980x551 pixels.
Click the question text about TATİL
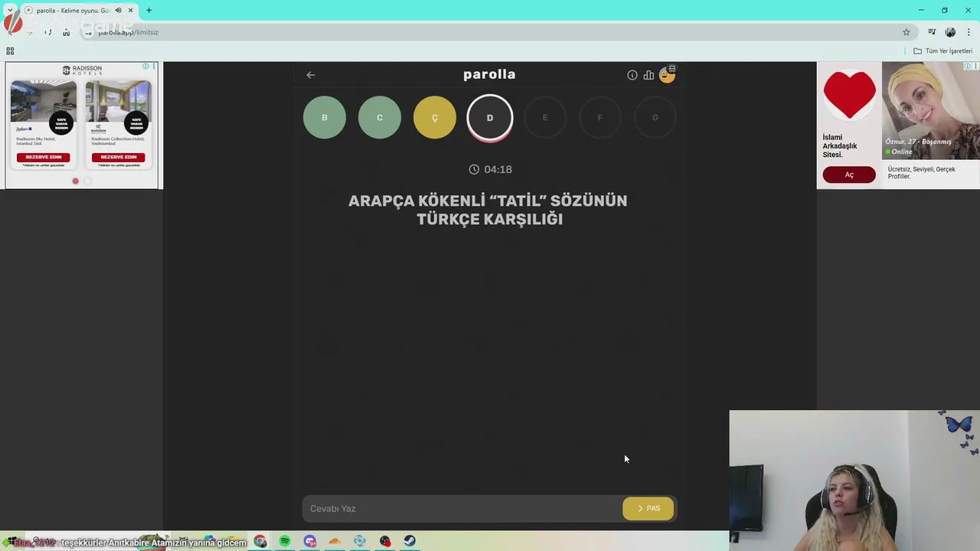tap(488, 210)
